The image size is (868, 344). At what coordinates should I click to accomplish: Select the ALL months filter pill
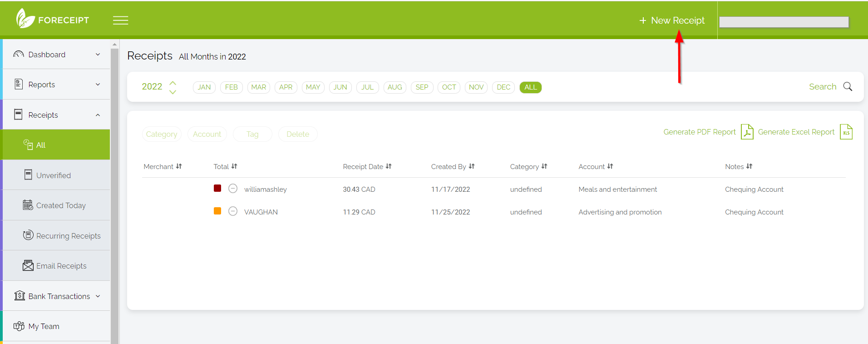click(530, 87)
